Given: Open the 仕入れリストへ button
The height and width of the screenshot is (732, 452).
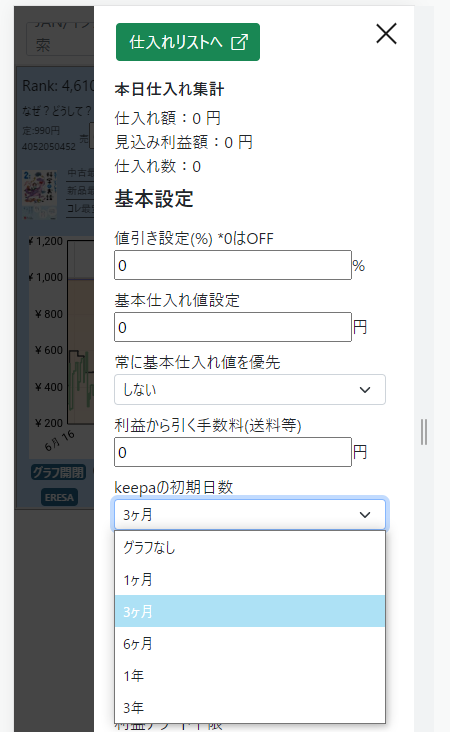Looking at the screenshot, I should (x=188, y=42).
